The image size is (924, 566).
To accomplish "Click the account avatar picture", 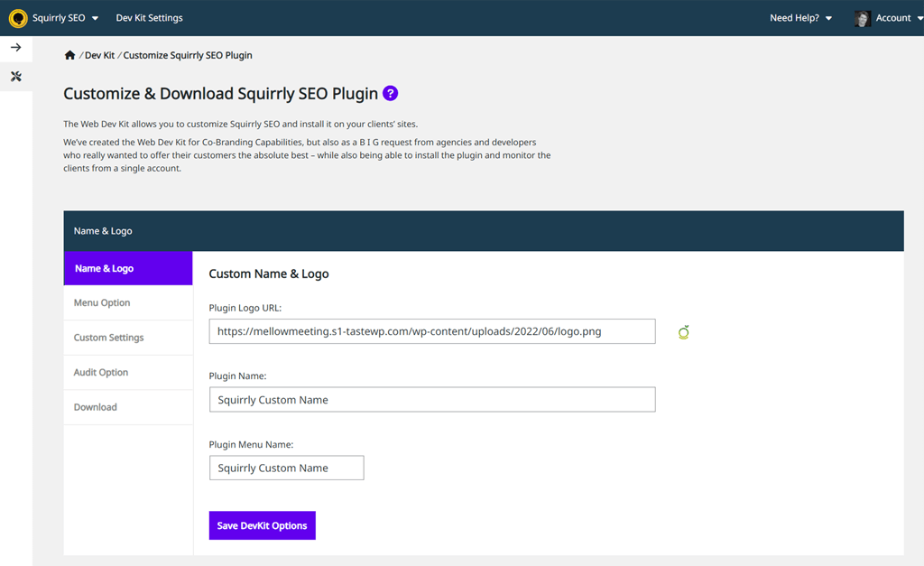I will (862, 18).
